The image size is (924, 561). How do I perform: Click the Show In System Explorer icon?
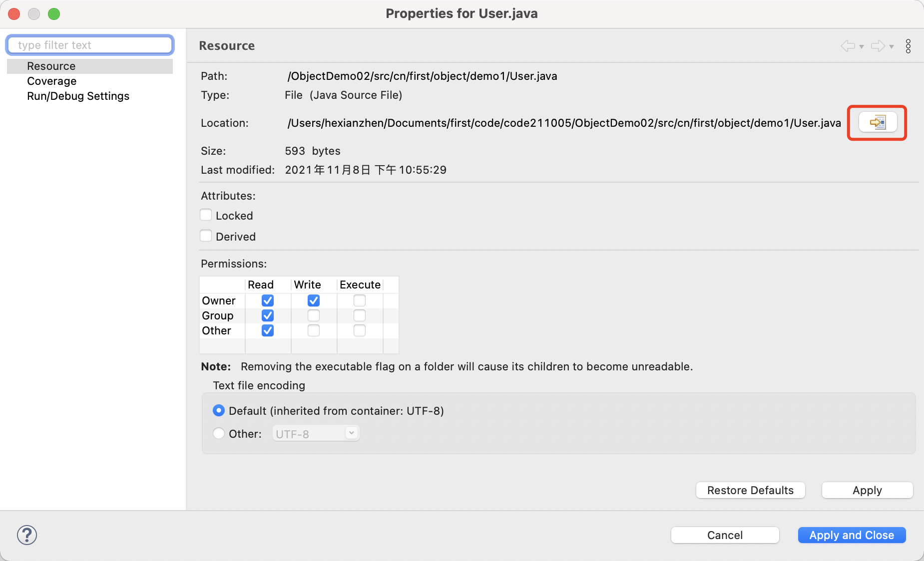878,122
